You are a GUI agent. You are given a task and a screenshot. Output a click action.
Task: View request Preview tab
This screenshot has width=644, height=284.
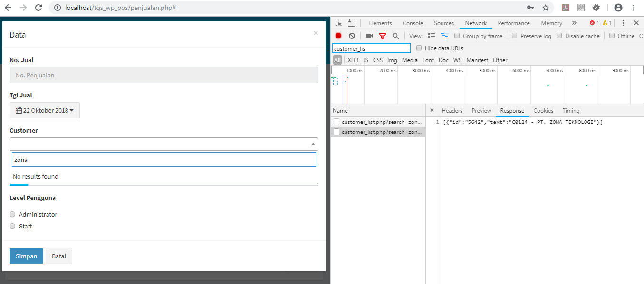(x=481, y=110)
